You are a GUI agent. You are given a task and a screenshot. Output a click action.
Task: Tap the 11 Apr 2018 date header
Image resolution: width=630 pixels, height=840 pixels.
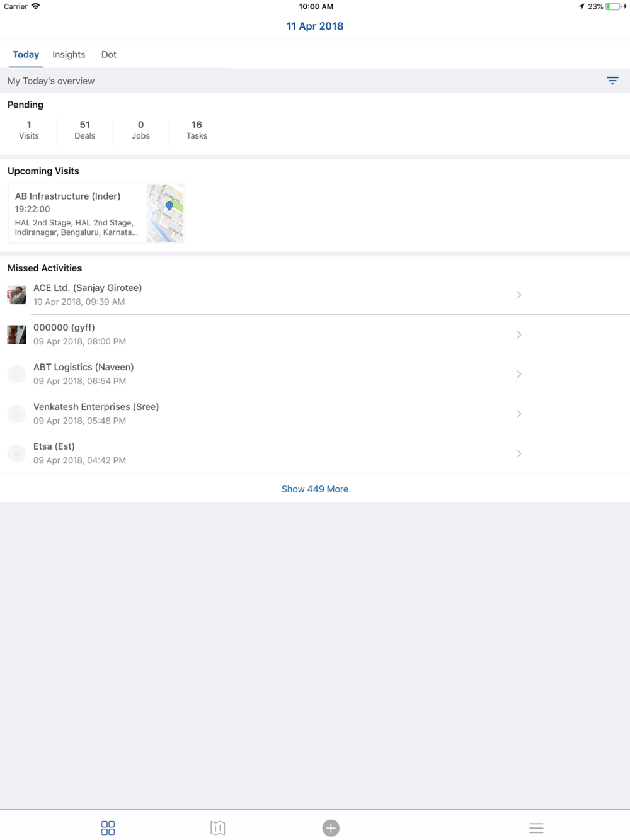315,26
